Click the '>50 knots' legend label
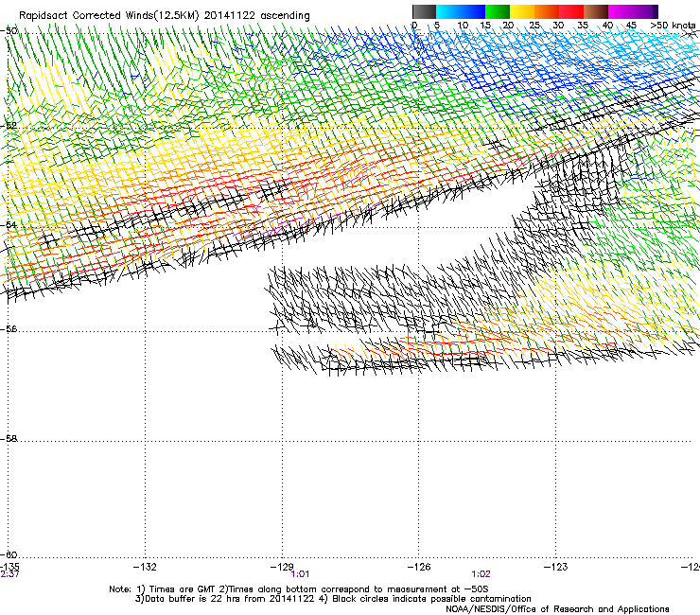 673,26
